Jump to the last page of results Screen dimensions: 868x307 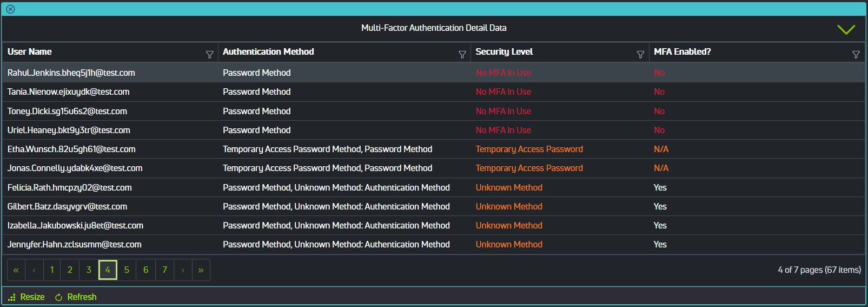click(201, 270)
